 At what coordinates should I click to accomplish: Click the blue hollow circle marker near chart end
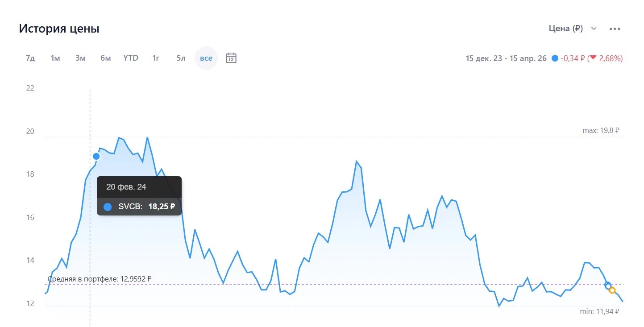pyautogui.click(x=608, y=286)
